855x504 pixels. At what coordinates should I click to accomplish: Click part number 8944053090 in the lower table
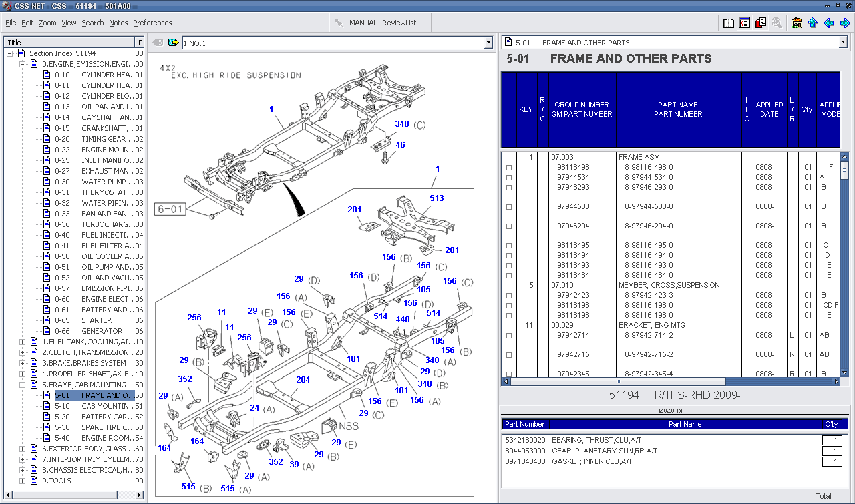526,451
